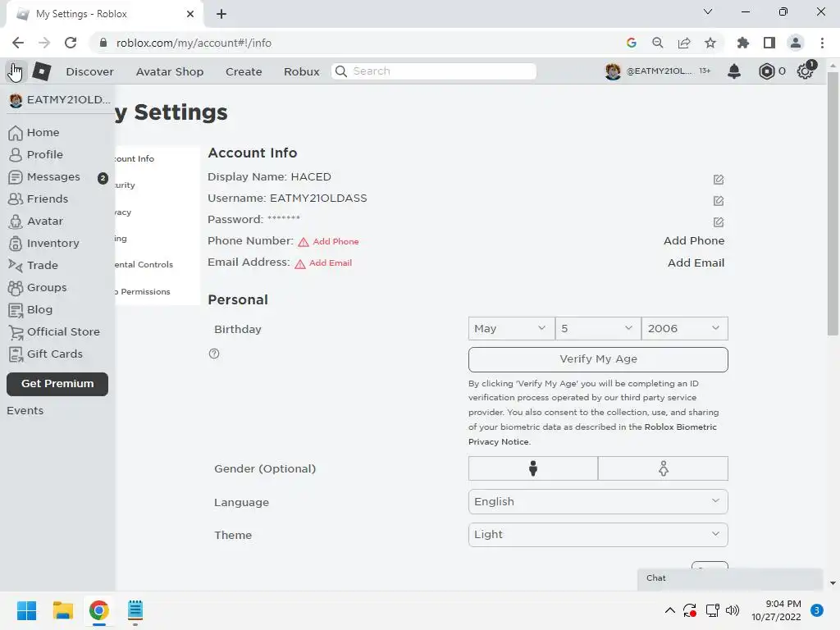Viewport: 840px width, 630px height.
Task: Open the Chrome profile avatar
Action: tap(796, 43)
